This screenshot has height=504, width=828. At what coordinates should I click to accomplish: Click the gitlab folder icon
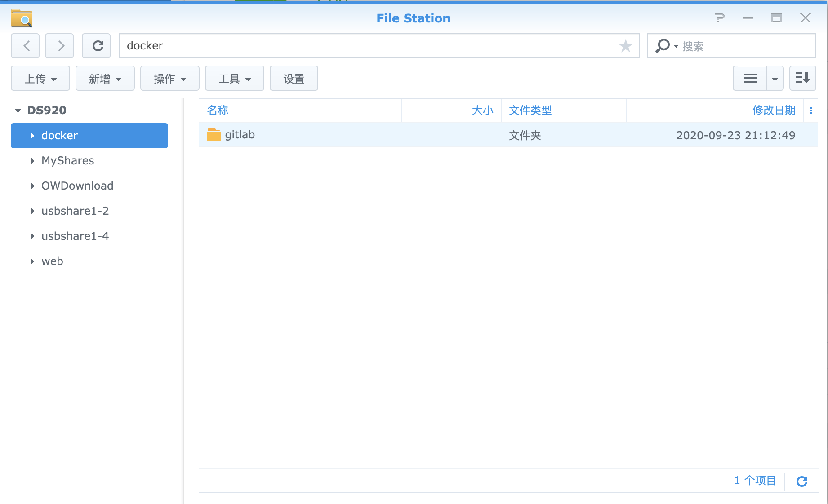[214, 135]
